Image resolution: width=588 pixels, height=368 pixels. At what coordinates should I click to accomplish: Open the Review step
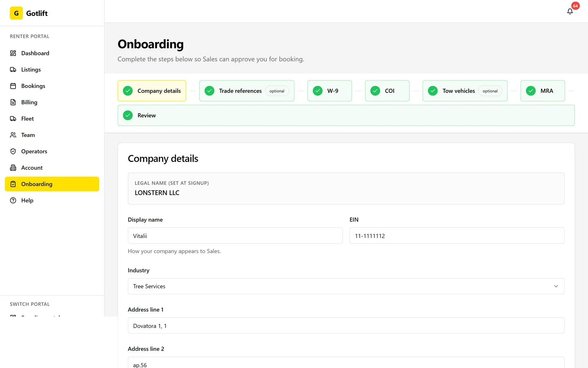tap(346, 115)
